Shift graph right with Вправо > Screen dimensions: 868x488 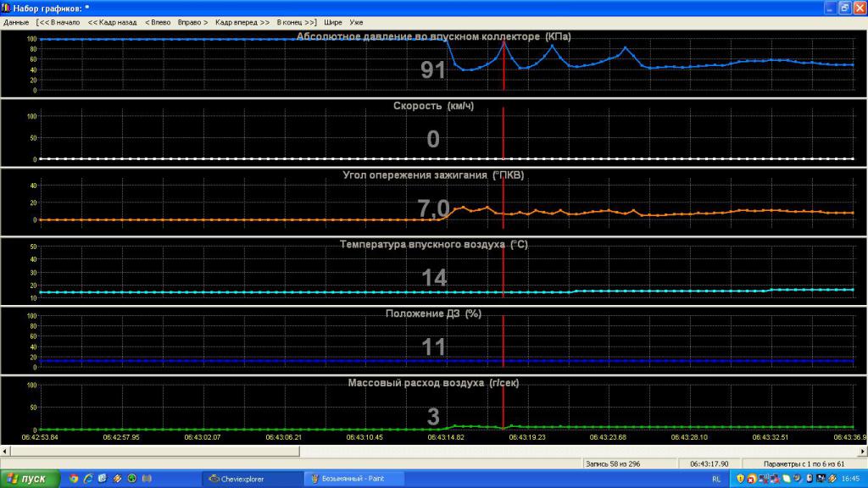tap(192, 22)
